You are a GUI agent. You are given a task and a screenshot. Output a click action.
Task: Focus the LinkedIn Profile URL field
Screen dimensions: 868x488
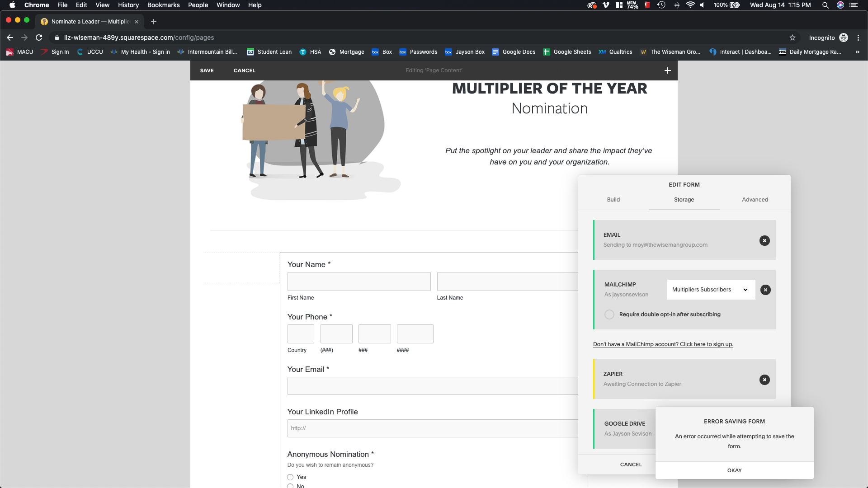point(433,428)
